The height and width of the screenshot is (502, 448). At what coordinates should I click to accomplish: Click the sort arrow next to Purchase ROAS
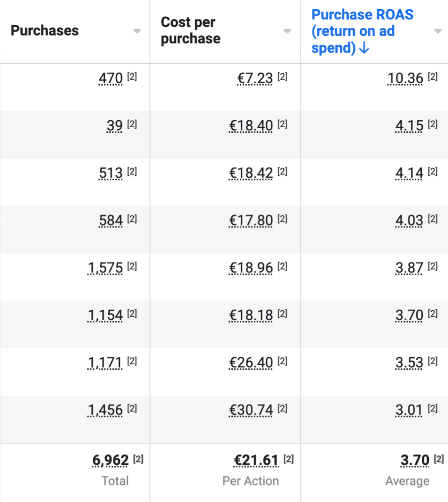(x=364, y=48)
